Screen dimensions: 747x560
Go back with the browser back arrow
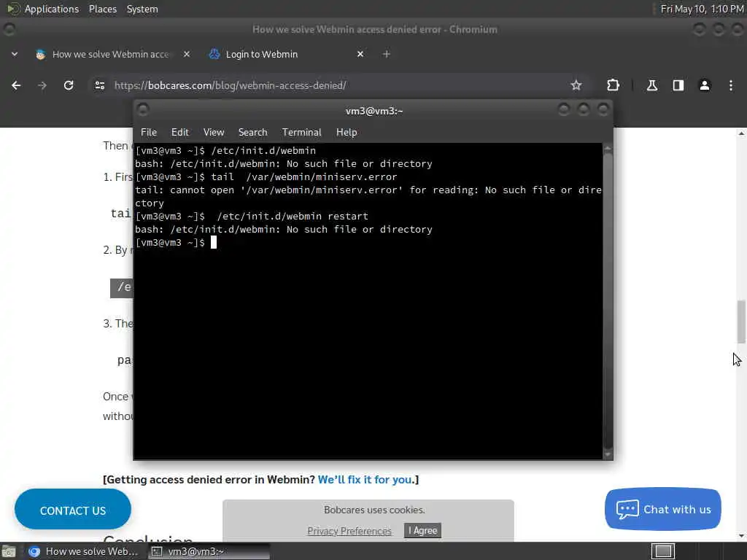[x=16, y=85]
